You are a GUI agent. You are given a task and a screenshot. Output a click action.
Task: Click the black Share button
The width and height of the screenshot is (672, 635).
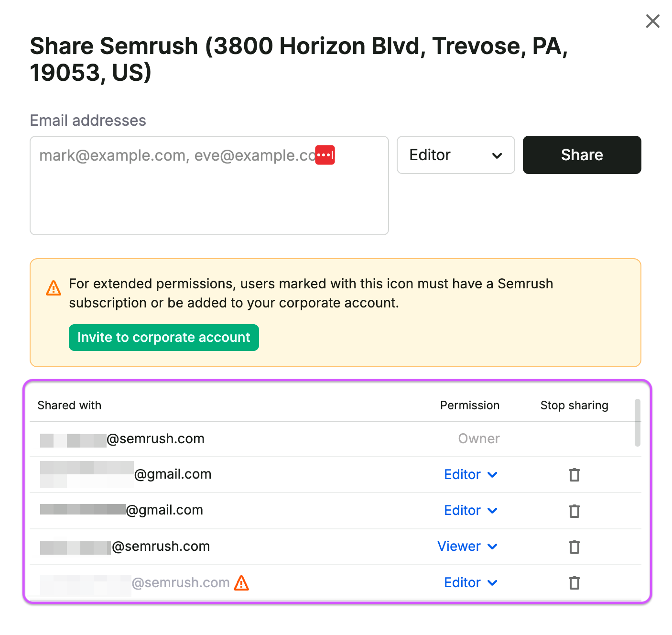(x=582, y=155)
